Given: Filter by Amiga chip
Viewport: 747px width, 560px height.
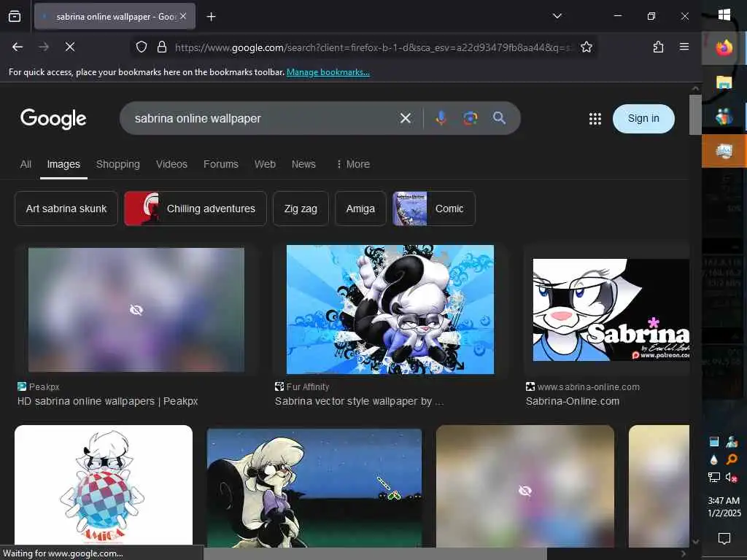Looking at the screenshot, I should pyautogui.click(x=360, y=209).
